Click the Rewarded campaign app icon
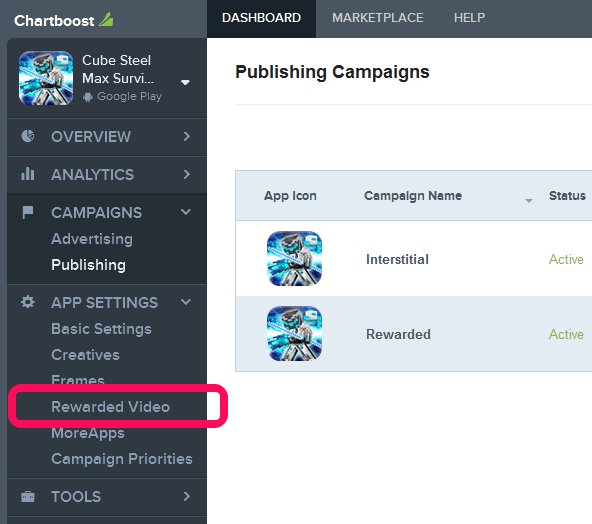The height and width of the screenshot is (524, 592). coord(294,333)
